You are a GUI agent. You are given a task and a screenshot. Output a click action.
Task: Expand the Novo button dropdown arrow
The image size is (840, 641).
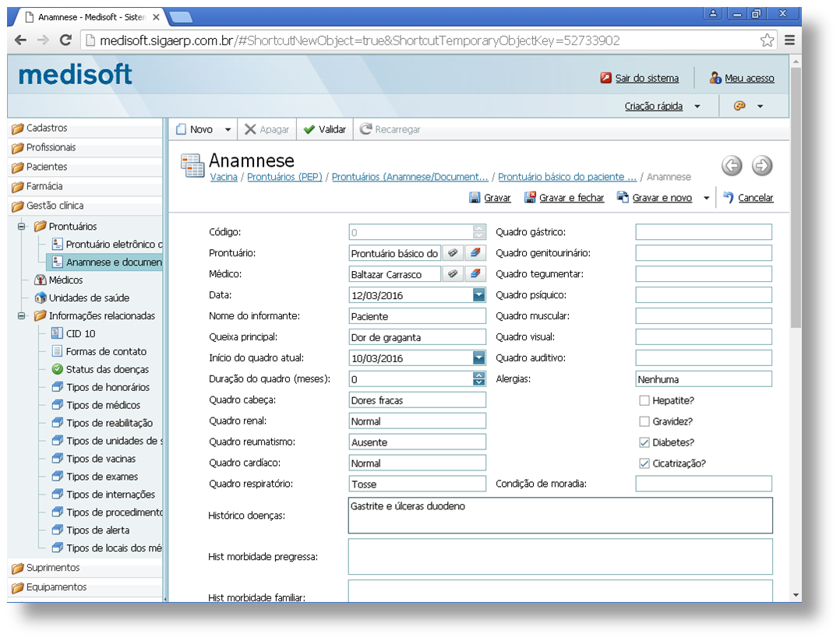pyautogui.click(x=228, y=129)
